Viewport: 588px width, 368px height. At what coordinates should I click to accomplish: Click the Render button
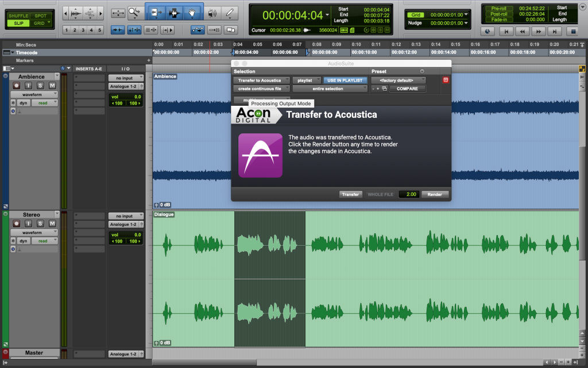coord(435,194)
